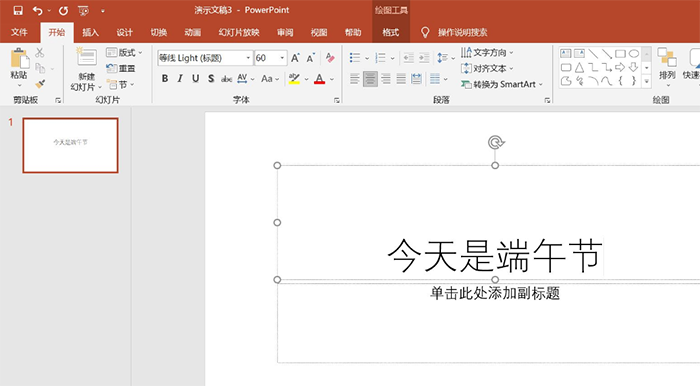Select the oval shape in gallery
Image resolution: width=700 pixels, height=386 pixels.
(634, 54)
